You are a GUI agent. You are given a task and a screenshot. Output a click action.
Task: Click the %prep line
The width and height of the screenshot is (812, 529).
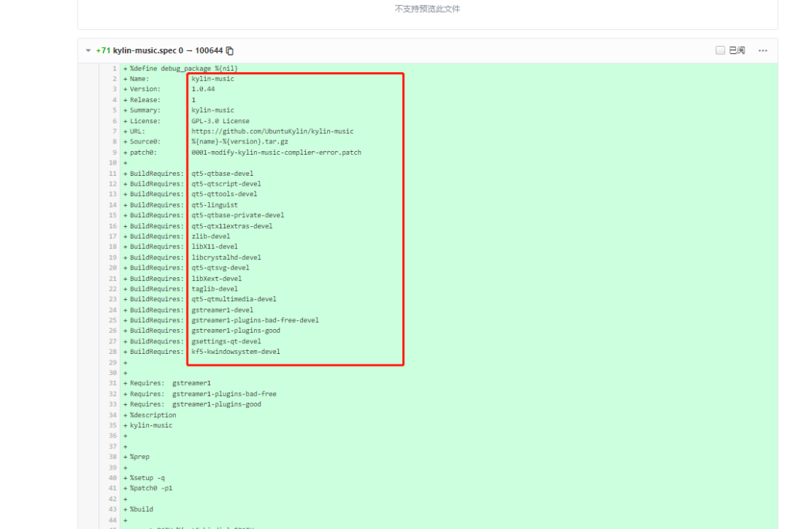[139, 457]
